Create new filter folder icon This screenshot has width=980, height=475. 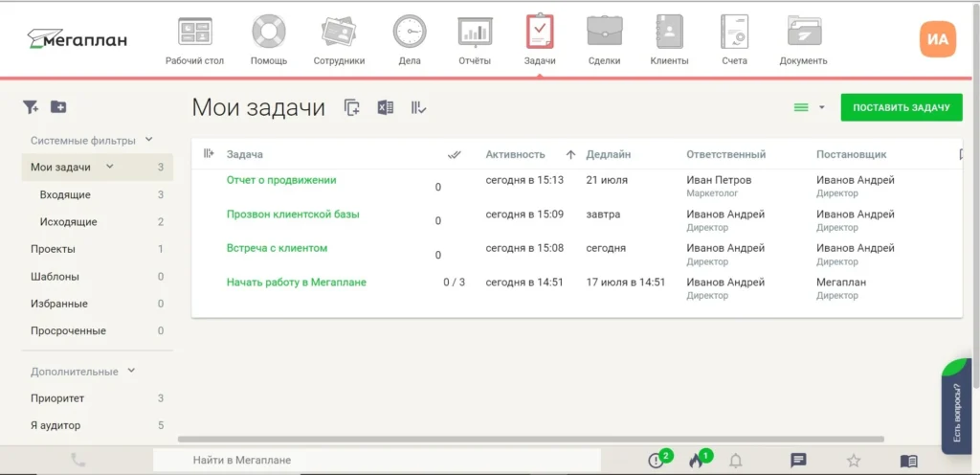(58, 107)
